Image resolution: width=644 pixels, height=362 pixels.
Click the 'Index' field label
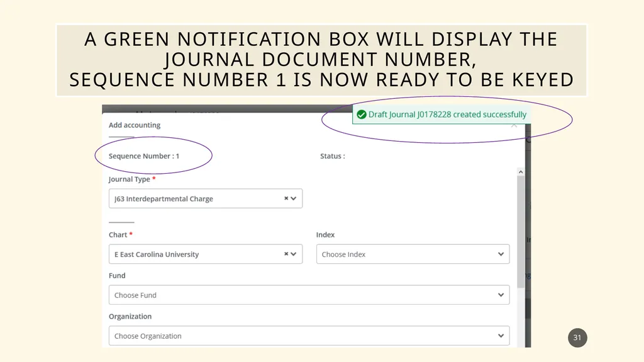(325, 234)
